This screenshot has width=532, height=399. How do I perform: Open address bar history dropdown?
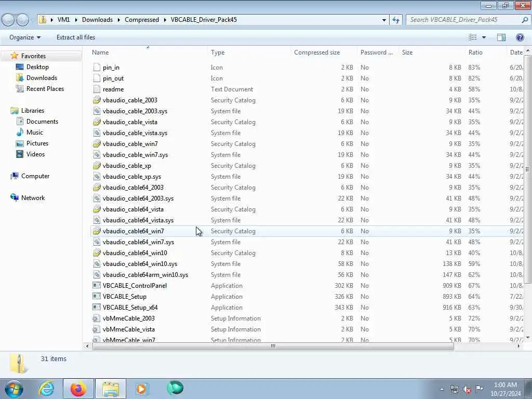click(384, 20)
